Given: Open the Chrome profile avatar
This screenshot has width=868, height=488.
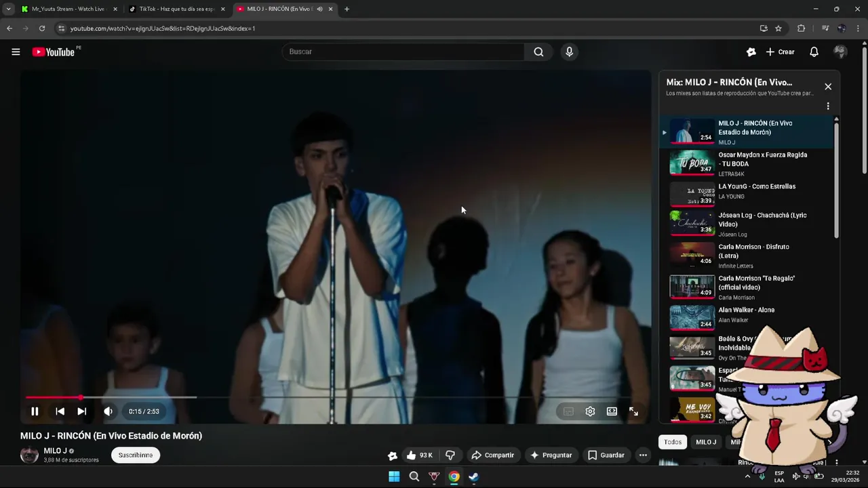Looking at the screenshot, I should click(842, 28).
